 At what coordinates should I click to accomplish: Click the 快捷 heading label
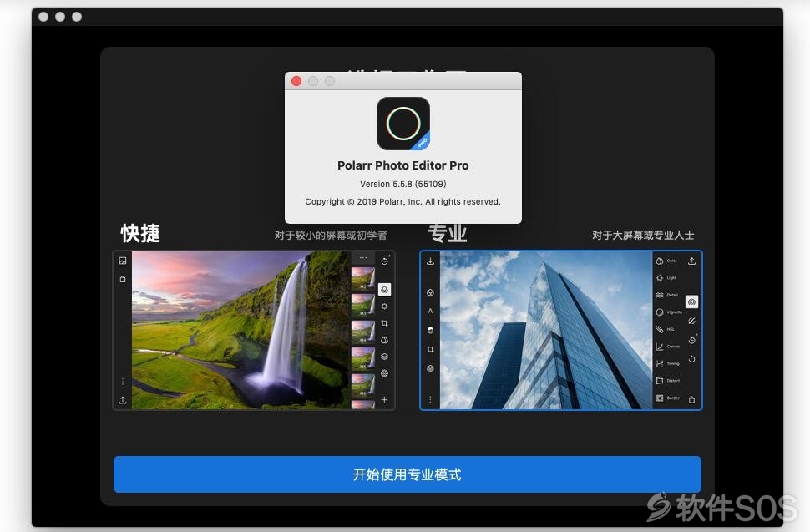click(x=140, y=234)
